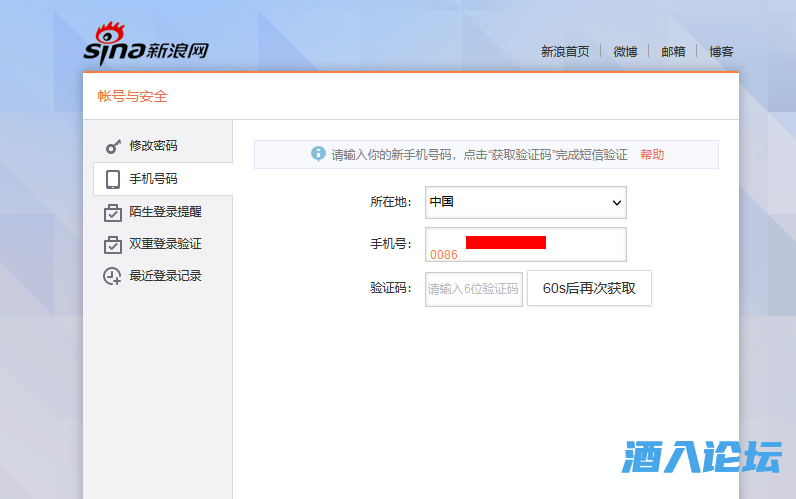The image size is (796, 499).
Task: Click the clock icon beside 最近登录记录
Action: pos(113,276)
